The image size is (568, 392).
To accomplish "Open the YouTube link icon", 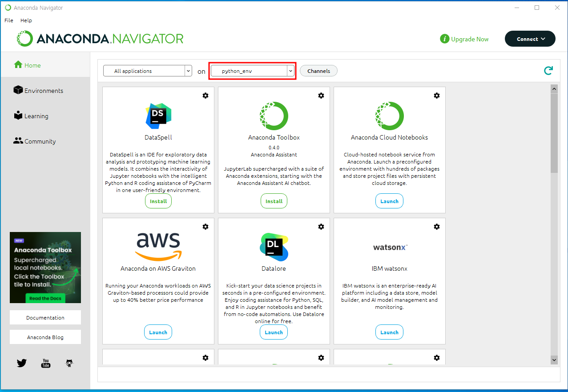I will (46, 363).
